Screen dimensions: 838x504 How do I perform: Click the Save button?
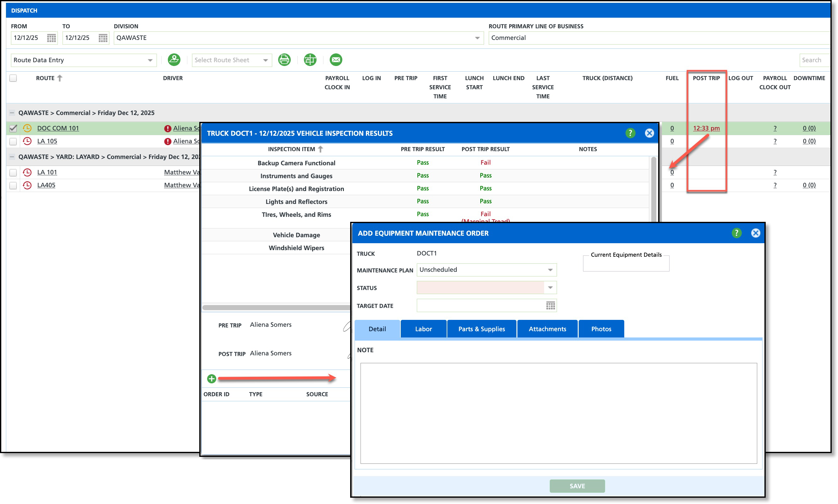tap(577, 486)
